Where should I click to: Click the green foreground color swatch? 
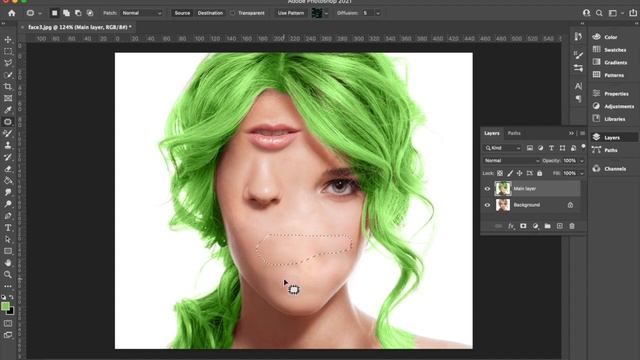pos(5,306)
